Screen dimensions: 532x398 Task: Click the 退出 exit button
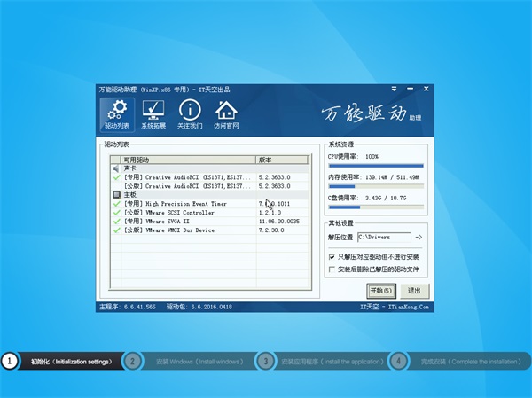tap(412, 290)
